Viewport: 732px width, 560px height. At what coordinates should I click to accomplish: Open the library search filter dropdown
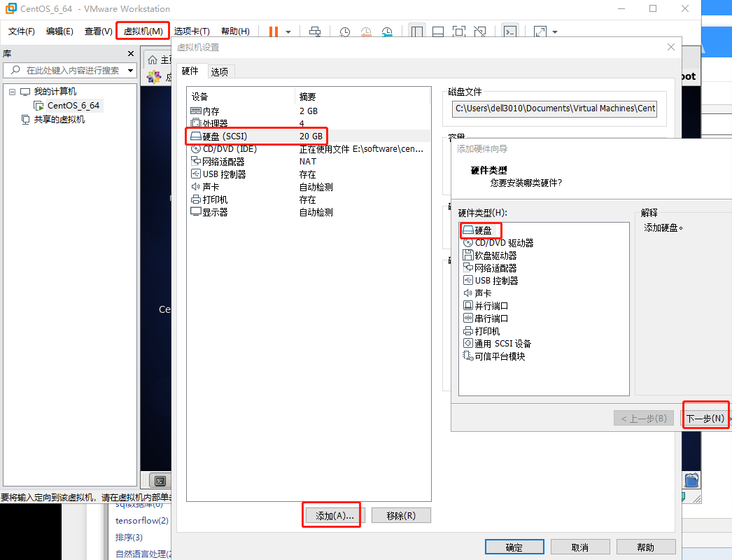131,71
